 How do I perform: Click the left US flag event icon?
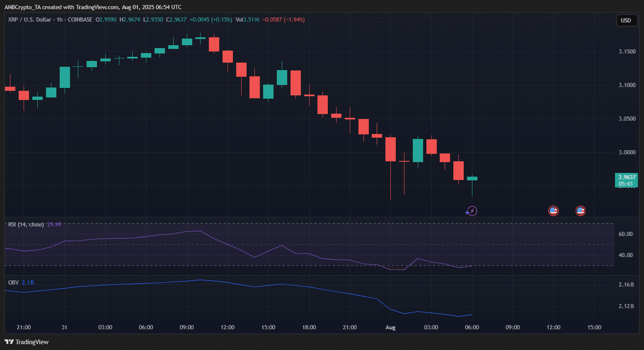[x=553, y=211]
